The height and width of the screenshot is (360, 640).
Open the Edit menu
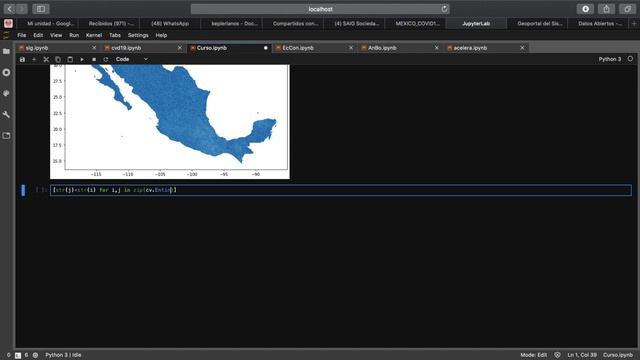(x=38, y=36)
